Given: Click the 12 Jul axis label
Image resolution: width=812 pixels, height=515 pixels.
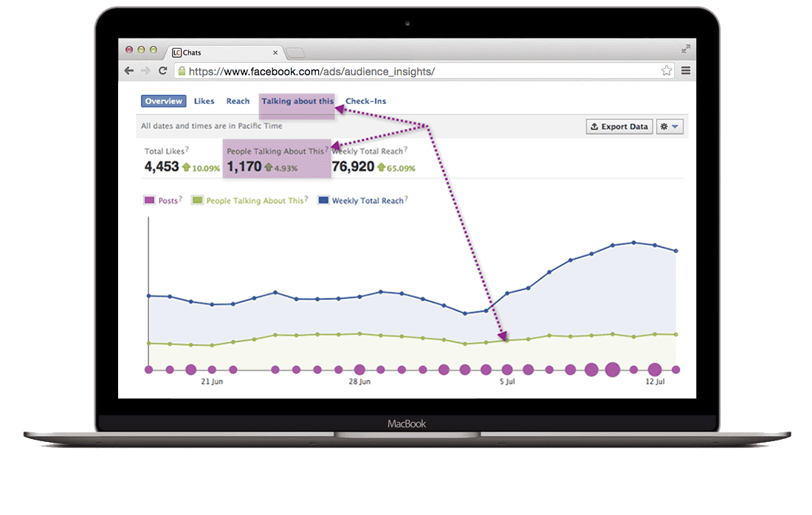Looking at the screenshot, I should click(x=655, y=381).
